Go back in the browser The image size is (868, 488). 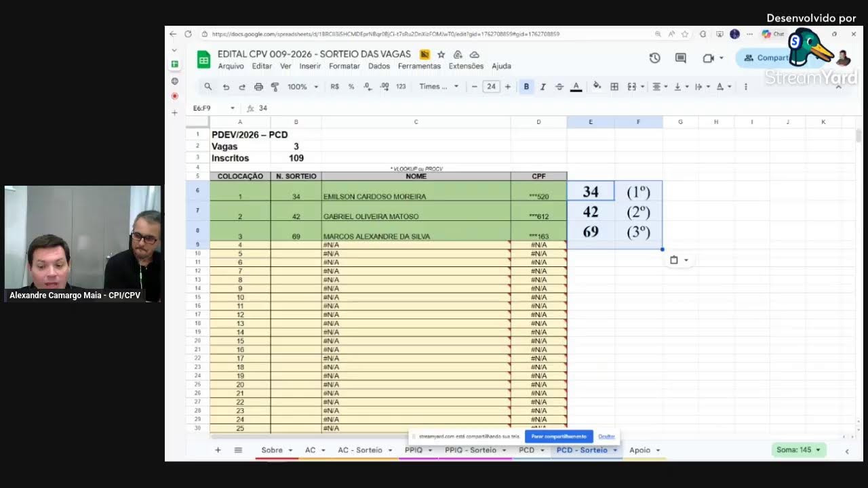coord(173,34)
